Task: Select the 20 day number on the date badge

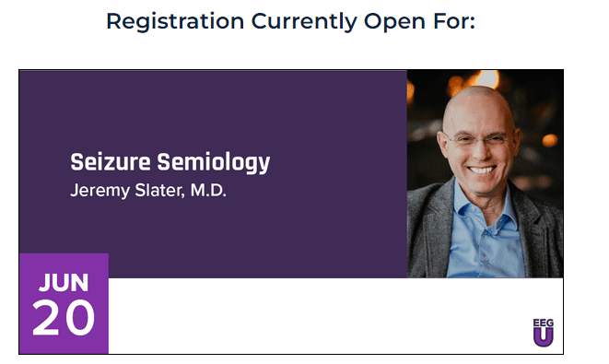Action: coord(64,317)
